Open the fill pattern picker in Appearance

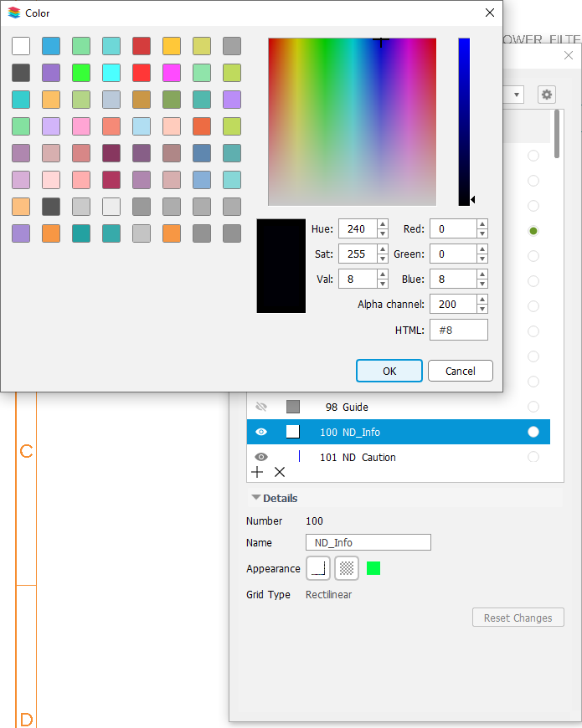(x=346, y=567)
